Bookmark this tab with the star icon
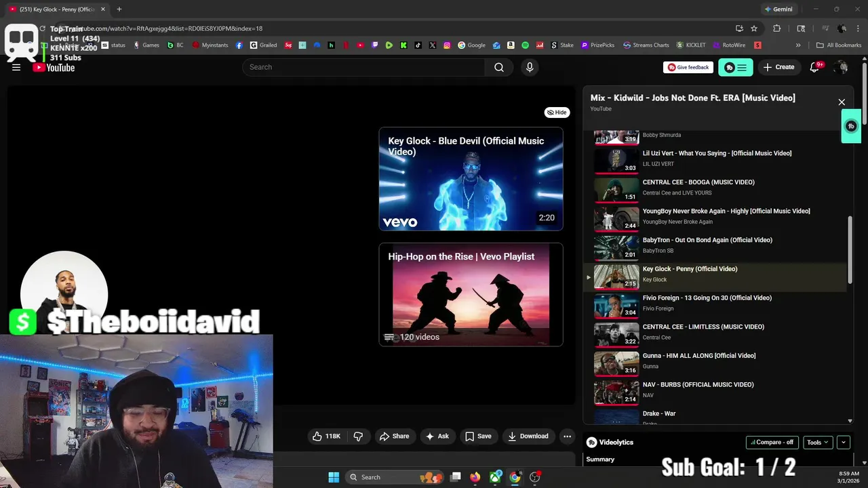 pos(754,28)
